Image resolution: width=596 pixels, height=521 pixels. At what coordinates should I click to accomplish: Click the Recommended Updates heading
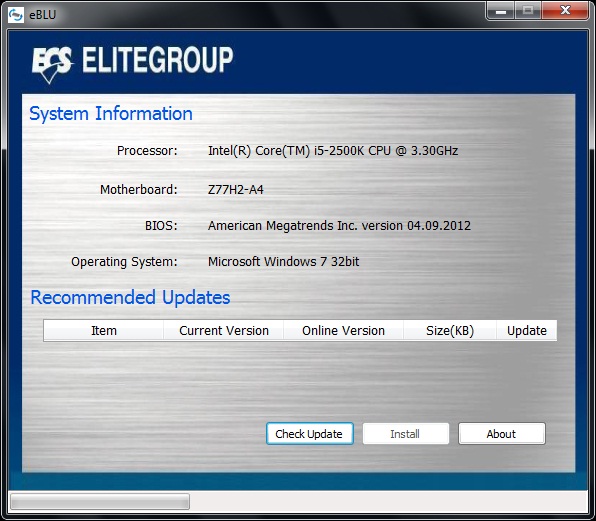[130, 297]
